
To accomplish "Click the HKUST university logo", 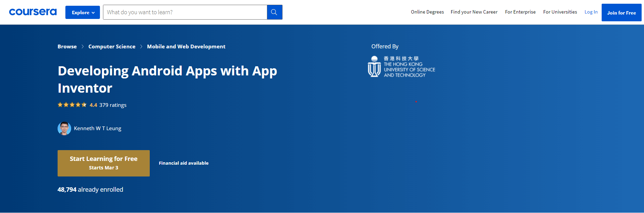I will coord(401,67).
